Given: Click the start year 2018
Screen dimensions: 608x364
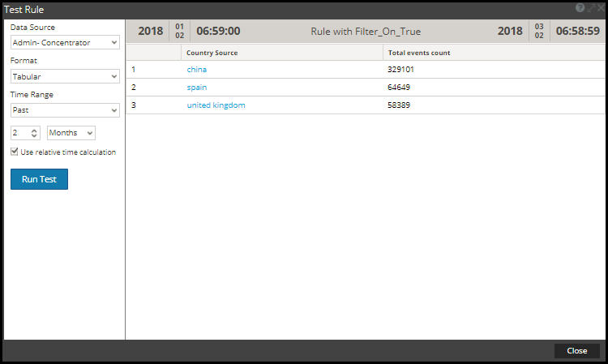Looking at the screenshot, I should tap(151, 31).
